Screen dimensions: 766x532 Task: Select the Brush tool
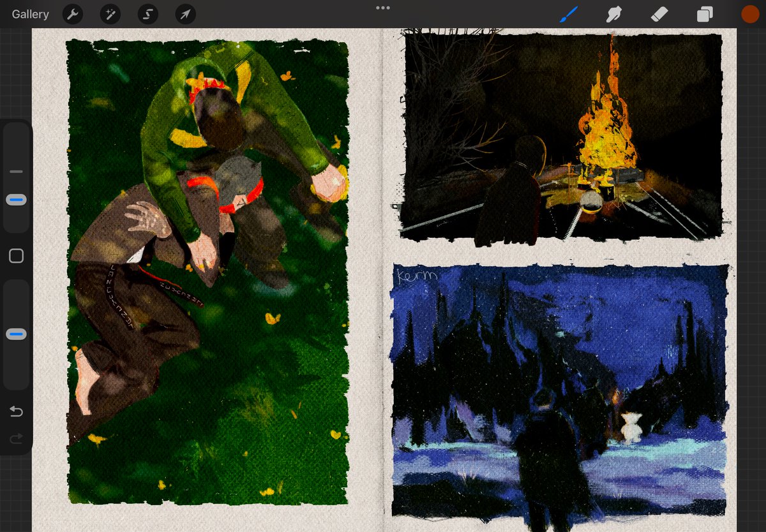568,14
